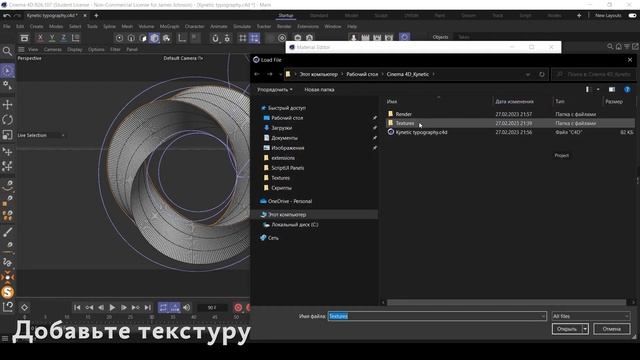Go forward in Load File dialog
This screenshot has height=360, width=640.
269,74
